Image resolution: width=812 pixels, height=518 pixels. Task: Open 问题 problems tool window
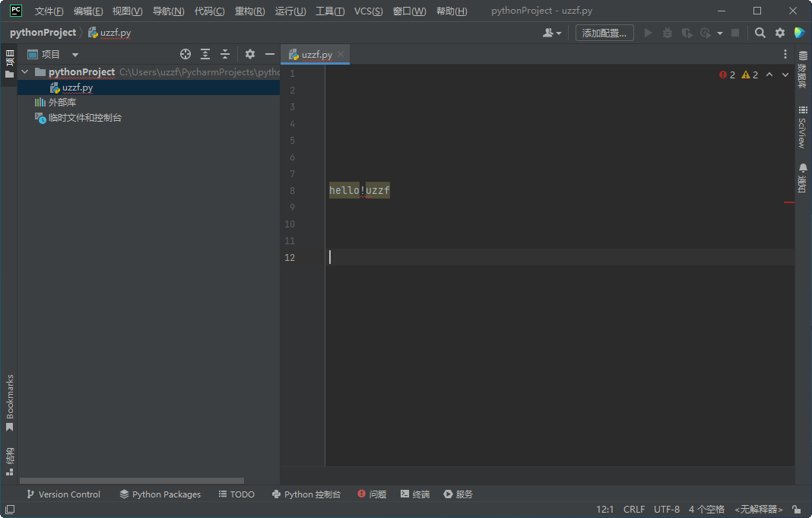[x=372, y=494]
